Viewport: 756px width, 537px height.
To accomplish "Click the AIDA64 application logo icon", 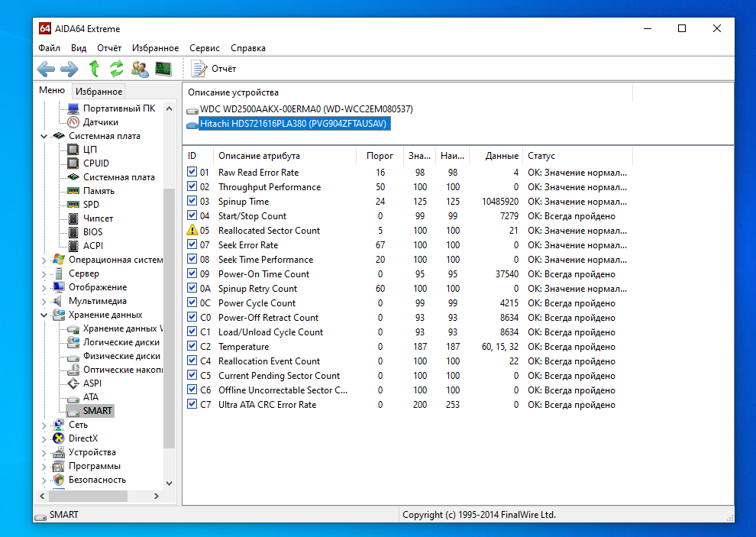I will coord(45,29).
